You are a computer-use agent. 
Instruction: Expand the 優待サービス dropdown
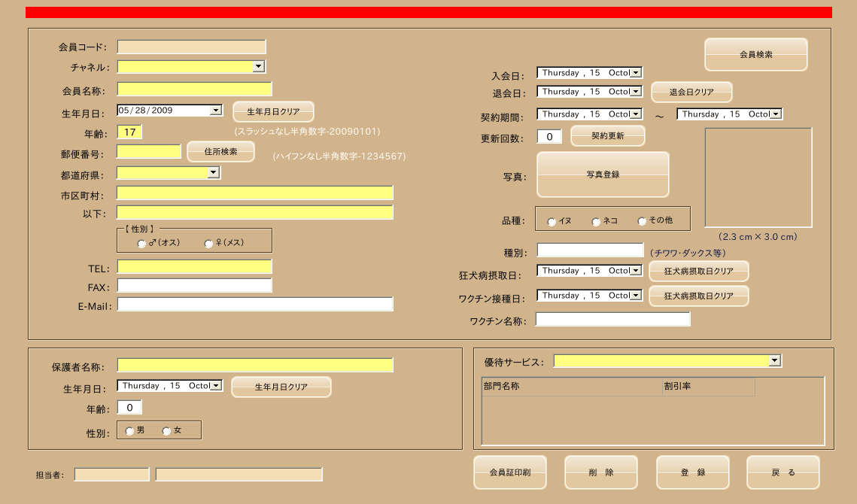(x=774, y=360)
